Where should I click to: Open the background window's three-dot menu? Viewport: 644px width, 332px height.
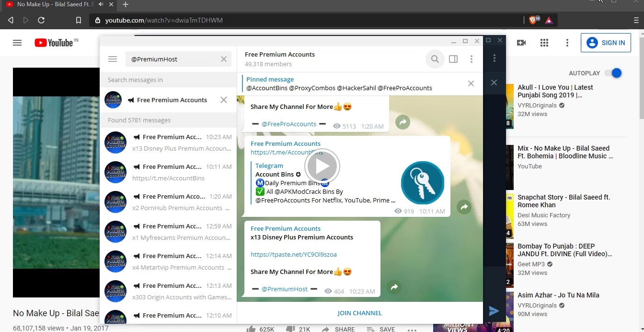494,59
